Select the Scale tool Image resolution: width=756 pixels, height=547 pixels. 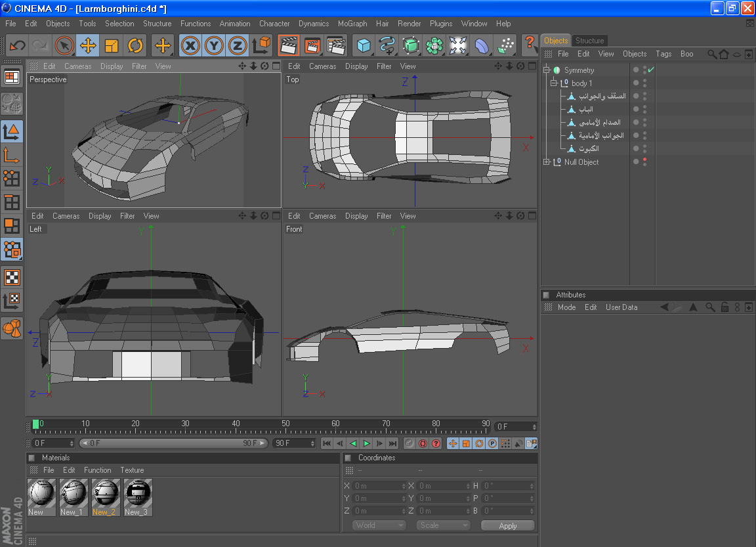coord(112,46)
